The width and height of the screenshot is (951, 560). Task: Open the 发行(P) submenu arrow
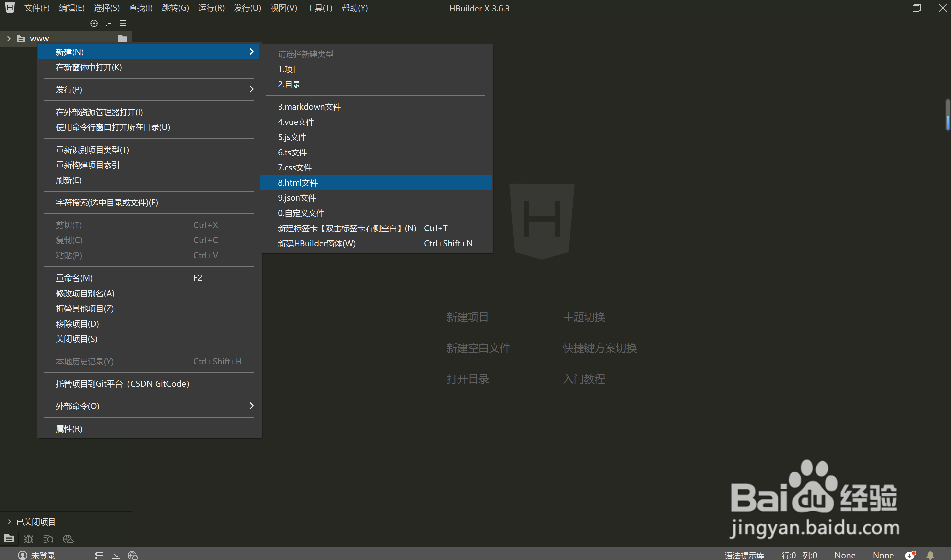[251, 89]
